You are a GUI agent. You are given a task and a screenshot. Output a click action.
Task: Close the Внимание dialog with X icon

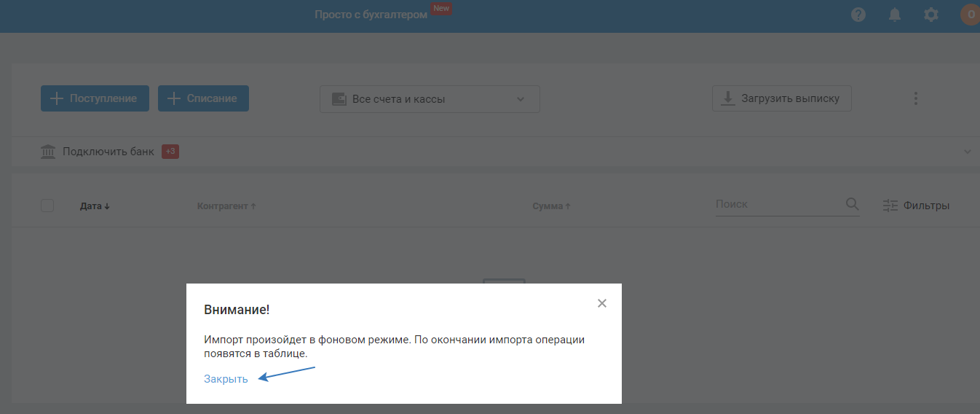[x=601, y=303]
